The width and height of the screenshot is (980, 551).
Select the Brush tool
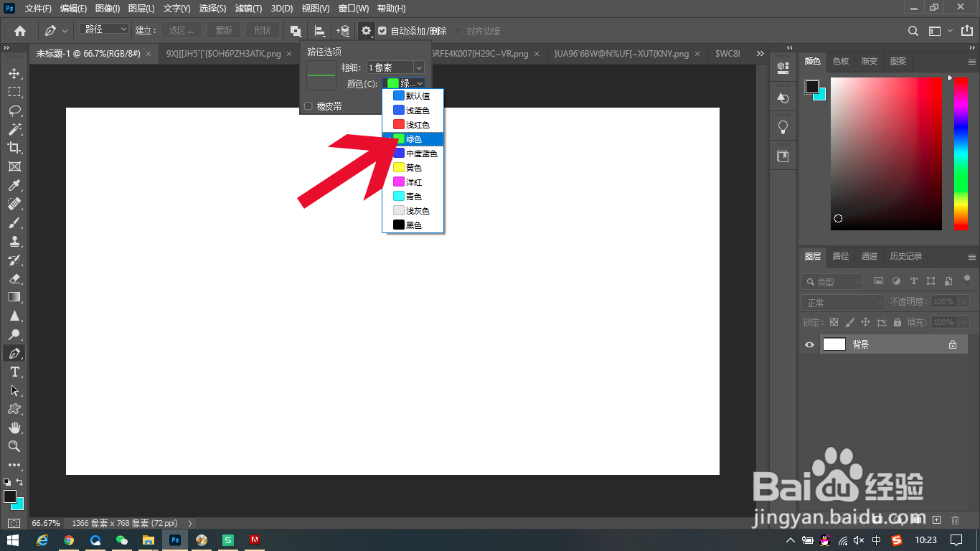[x=14, y=222]
